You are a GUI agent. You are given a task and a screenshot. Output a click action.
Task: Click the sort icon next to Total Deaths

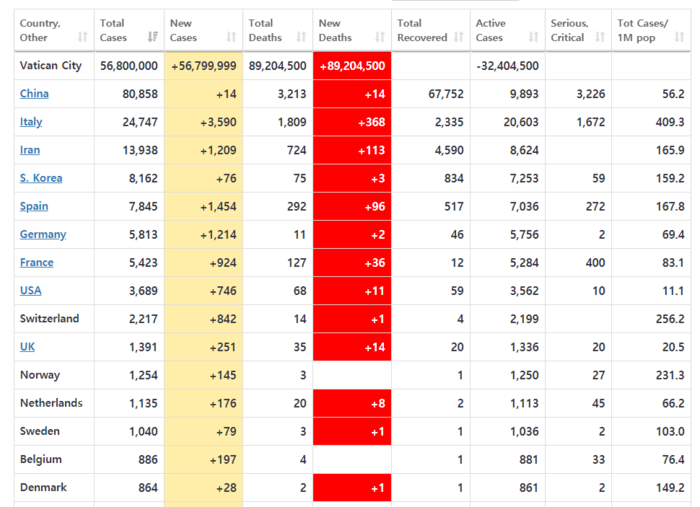[301, 37]
